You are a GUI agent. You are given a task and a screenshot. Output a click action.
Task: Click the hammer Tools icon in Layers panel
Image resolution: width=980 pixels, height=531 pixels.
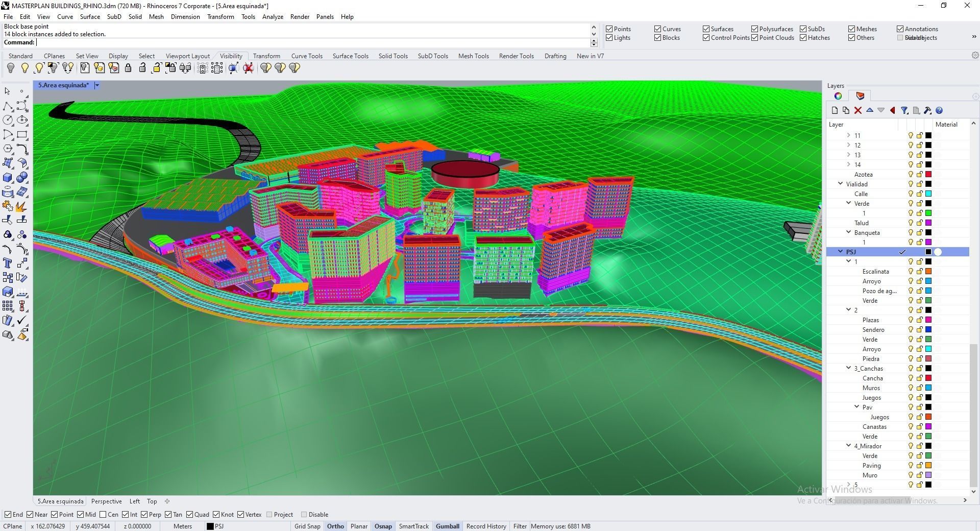(927, 110)
